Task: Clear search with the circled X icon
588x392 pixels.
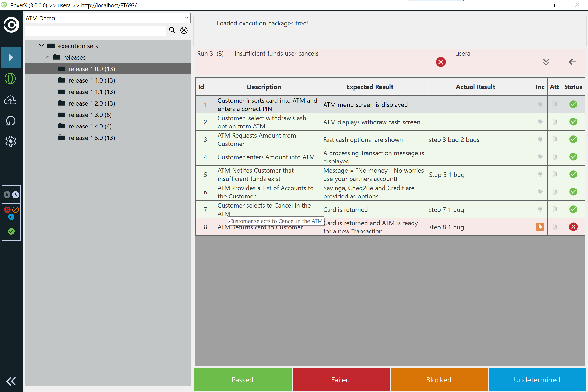Action: click(184, 30)
